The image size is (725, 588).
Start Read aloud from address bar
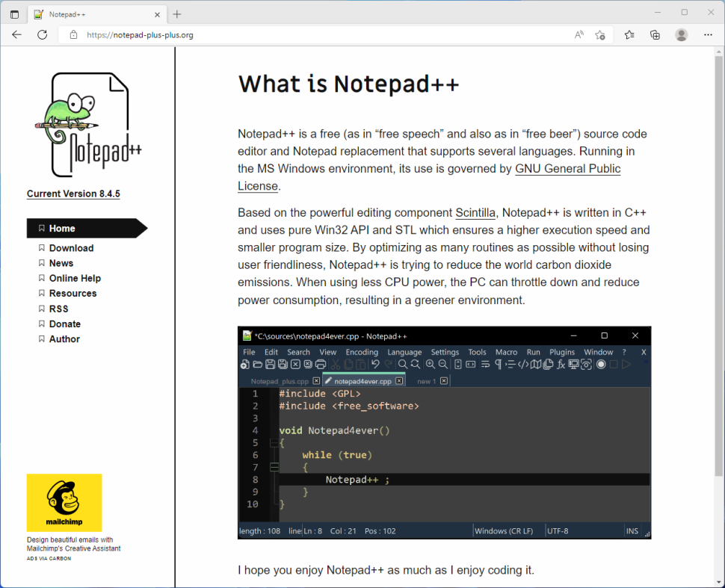coord(579,34)
